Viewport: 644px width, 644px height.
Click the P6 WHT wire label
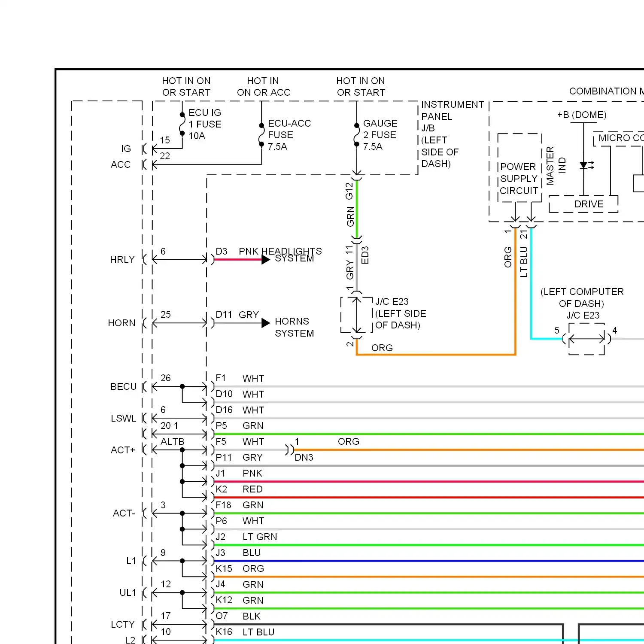pos(240,521)
